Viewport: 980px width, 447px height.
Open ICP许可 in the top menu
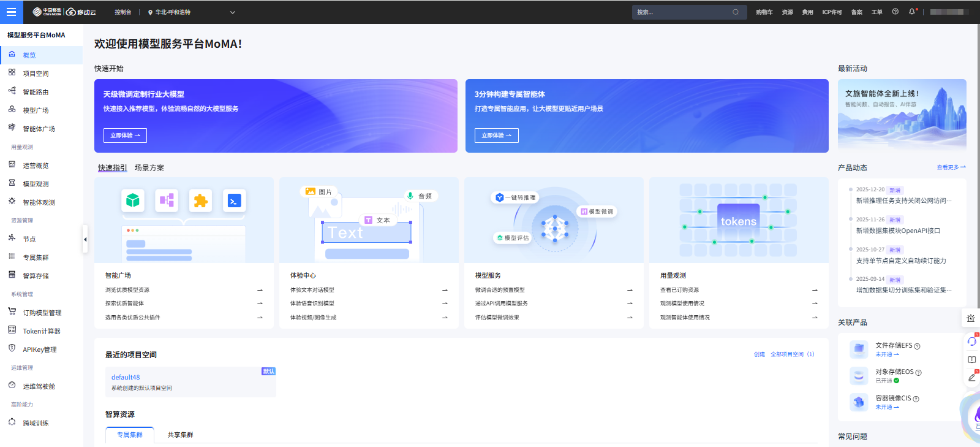point(832,12)
